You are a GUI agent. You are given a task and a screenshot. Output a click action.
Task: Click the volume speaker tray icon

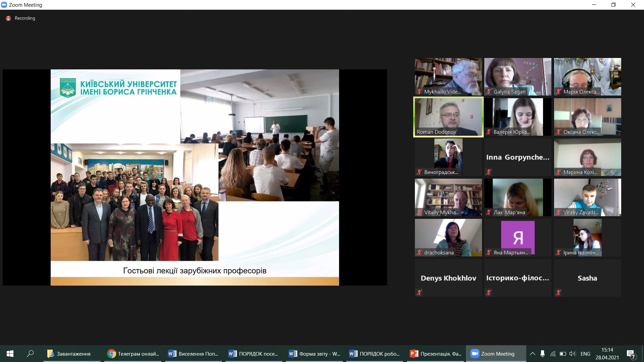click(572, 354)
